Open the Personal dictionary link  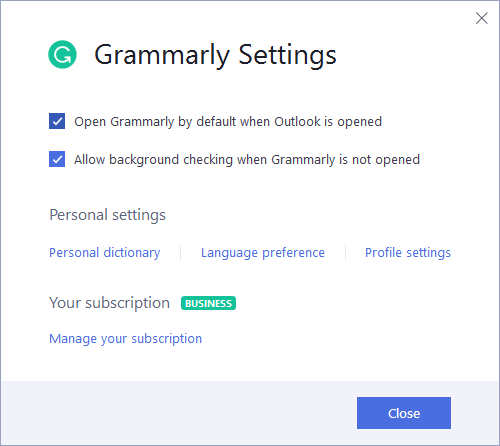click(x=105, y=253)
